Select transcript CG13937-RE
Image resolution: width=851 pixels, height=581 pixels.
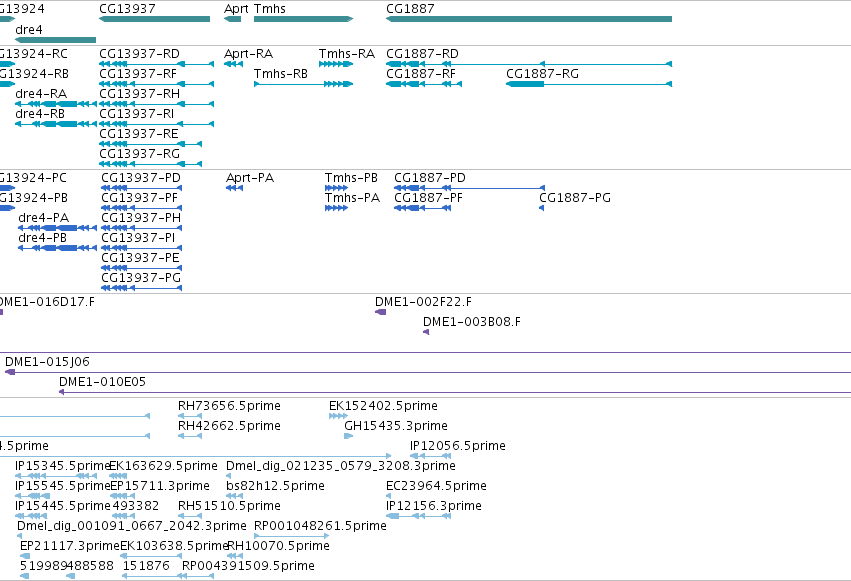coord(150,144)
